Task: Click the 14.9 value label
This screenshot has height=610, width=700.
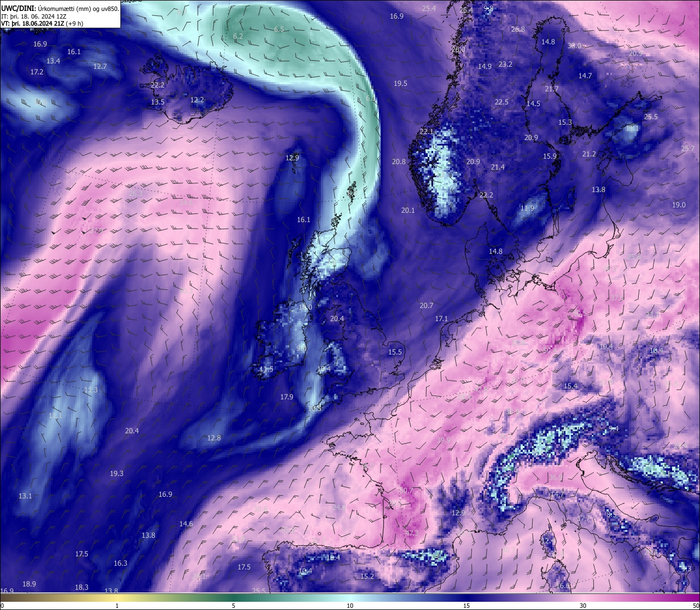Action: (485, 67)
